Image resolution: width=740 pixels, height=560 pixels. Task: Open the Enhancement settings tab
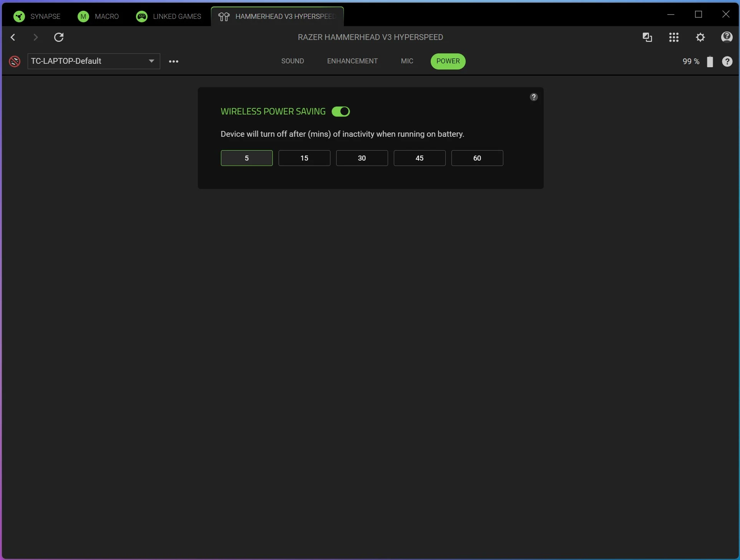pyautogui.click(x=352, y=61)
